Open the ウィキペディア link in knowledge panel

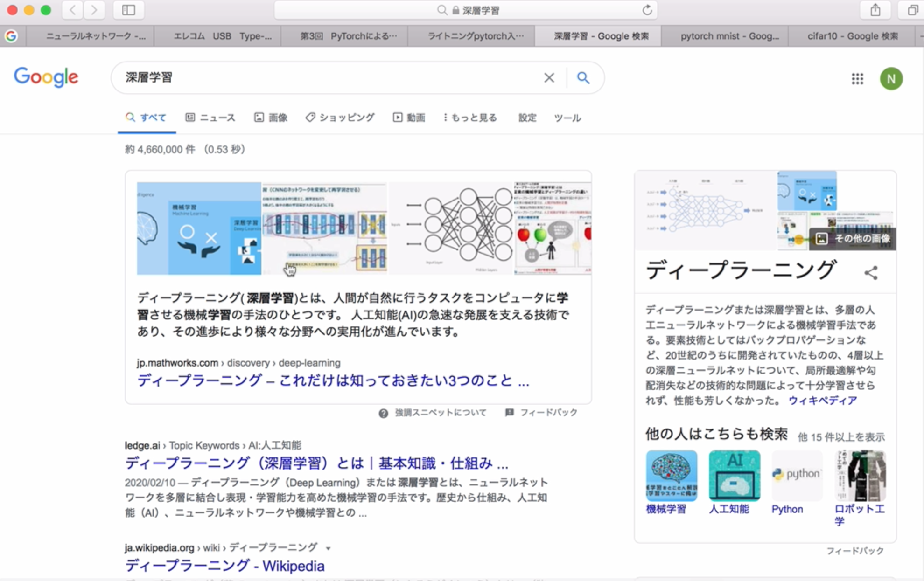point(822,401)
